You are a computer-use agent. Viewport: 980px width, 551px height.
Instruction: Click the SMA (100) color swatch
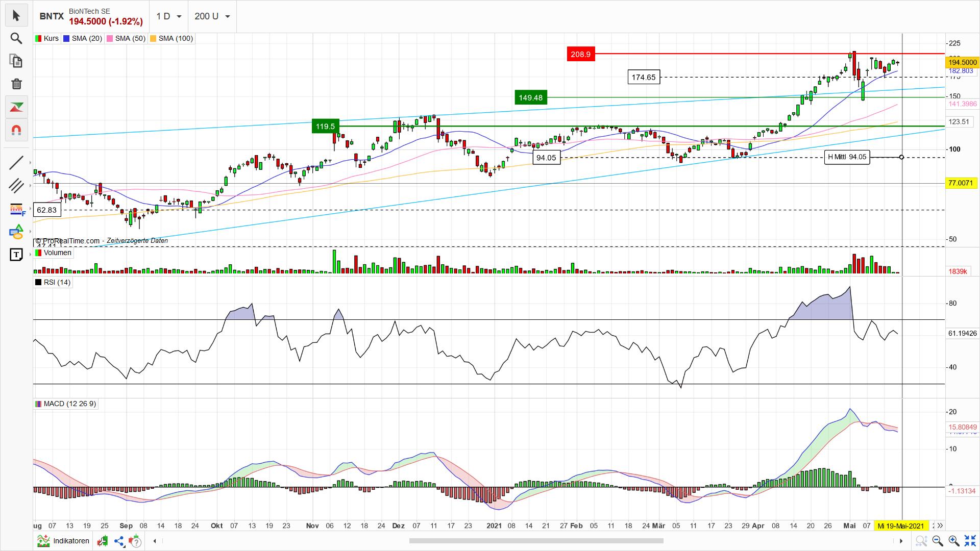pyautogui.click(x=154, y=38)
